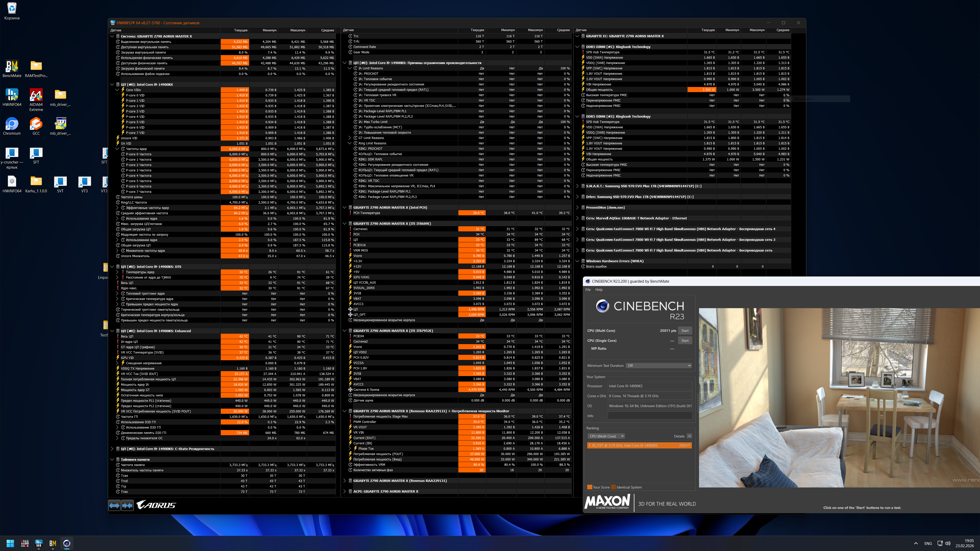The height and width of the screenshot is (551, 980).
Task: Collapse the DDR5 DIMM [#1] Kingbank section
Action: (578, 47)
